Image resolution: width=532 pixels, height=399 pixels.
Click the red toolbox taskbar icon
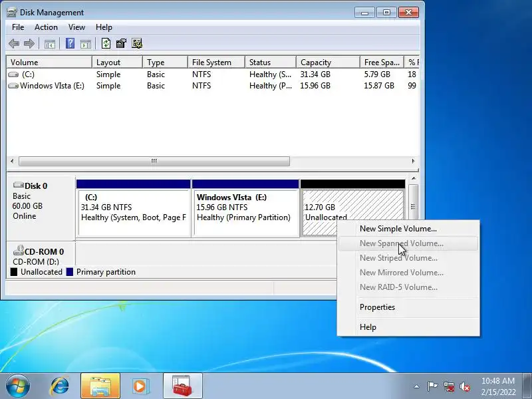click(x=182, y=386)
